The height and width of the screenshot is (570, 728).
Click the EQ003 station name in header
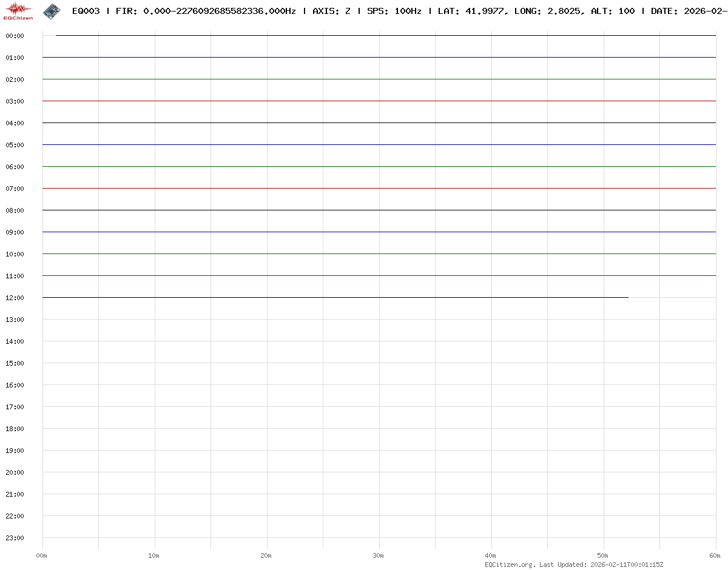coord(86,12)
